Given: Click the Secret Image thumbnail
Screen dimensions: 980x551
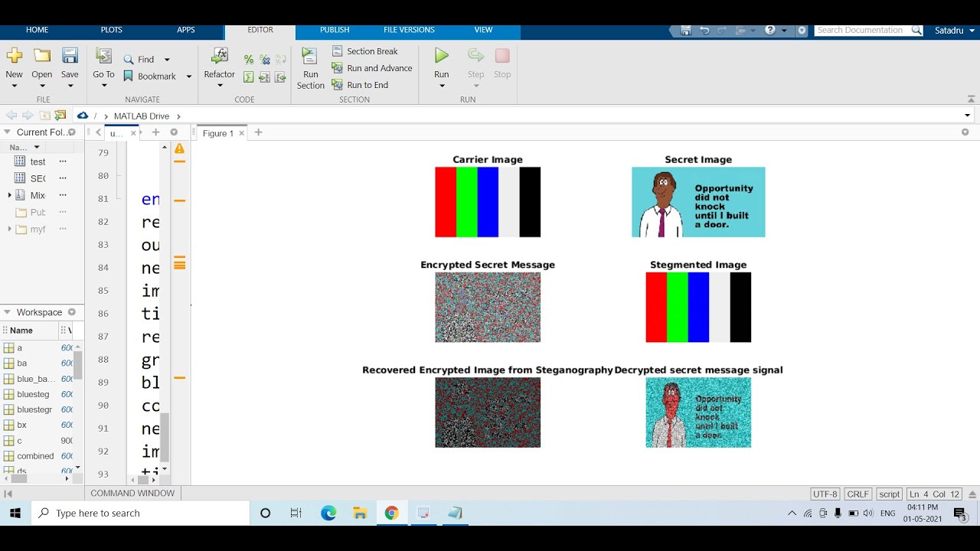Looking at the screenshot, I should click(698, 202).
